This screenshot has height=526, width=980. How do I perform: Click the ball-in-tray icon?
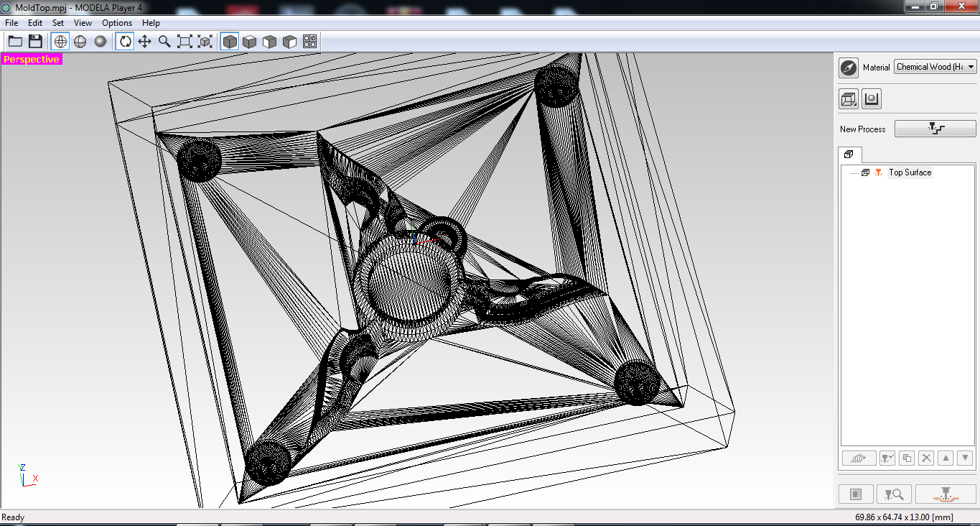872,99
